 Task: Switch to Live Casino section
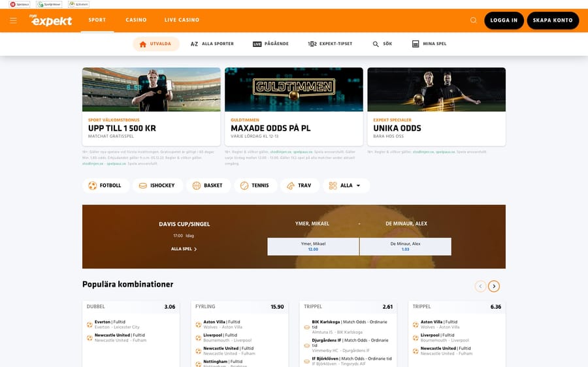(182, 20)
